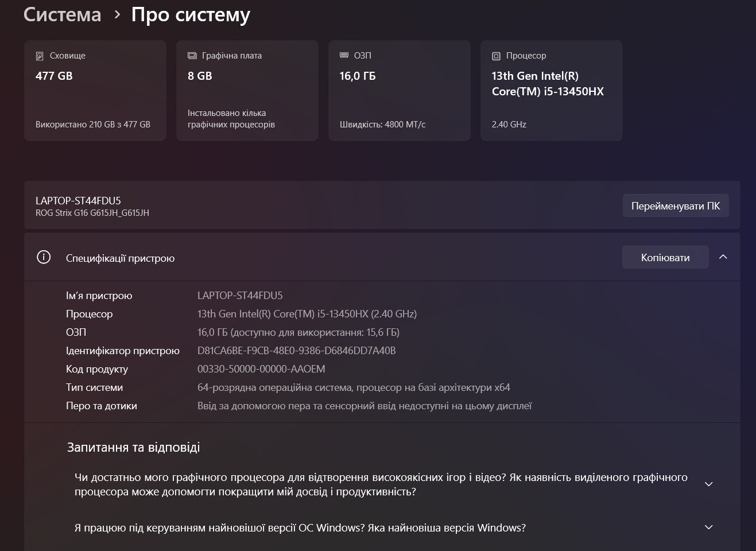Click the RAM icon next to ОЗП

(x=344, y=56)
